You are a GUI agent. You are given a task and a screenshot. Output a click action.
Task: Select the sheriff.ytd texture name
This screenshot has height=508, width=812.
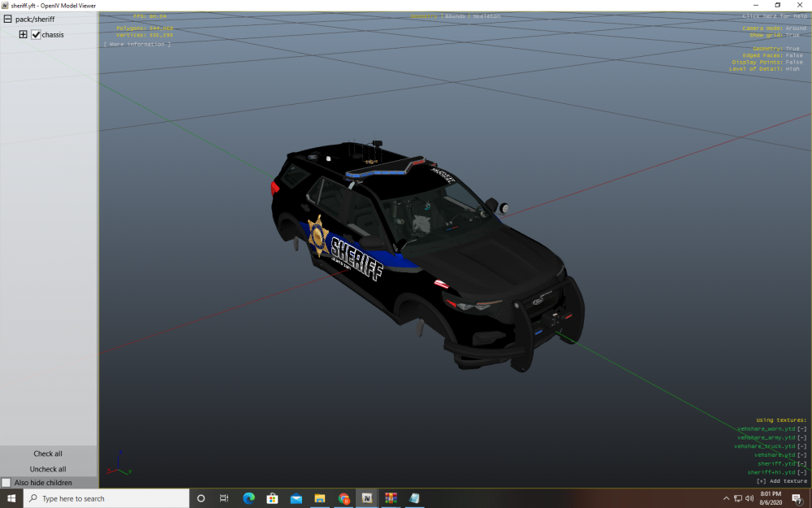[776, 464]
